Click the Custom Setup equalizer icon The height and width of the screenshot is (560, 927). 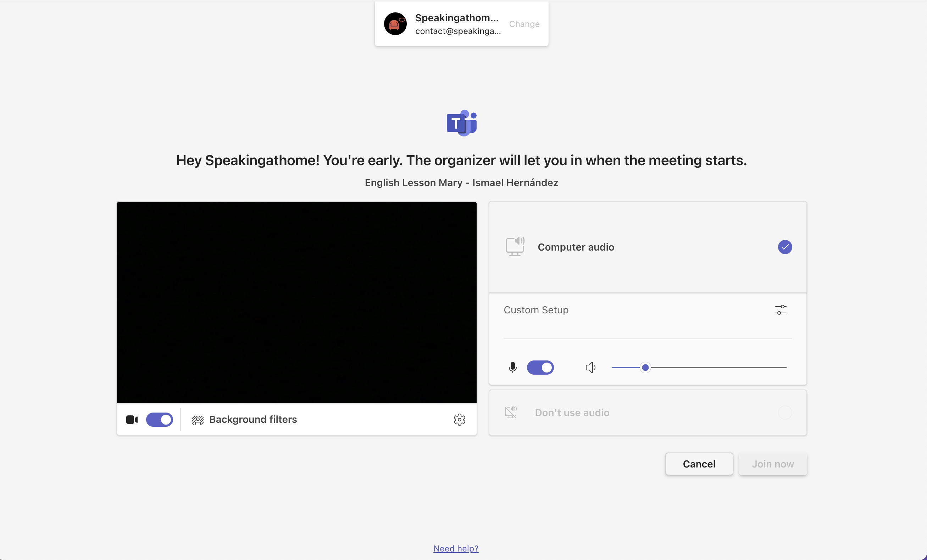point(781,309)
